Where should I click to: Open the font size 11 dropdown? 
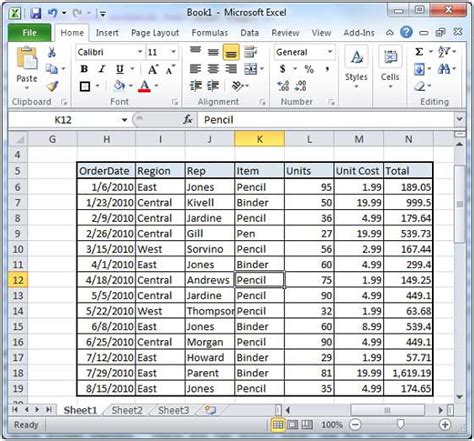(x=173, y=52)
